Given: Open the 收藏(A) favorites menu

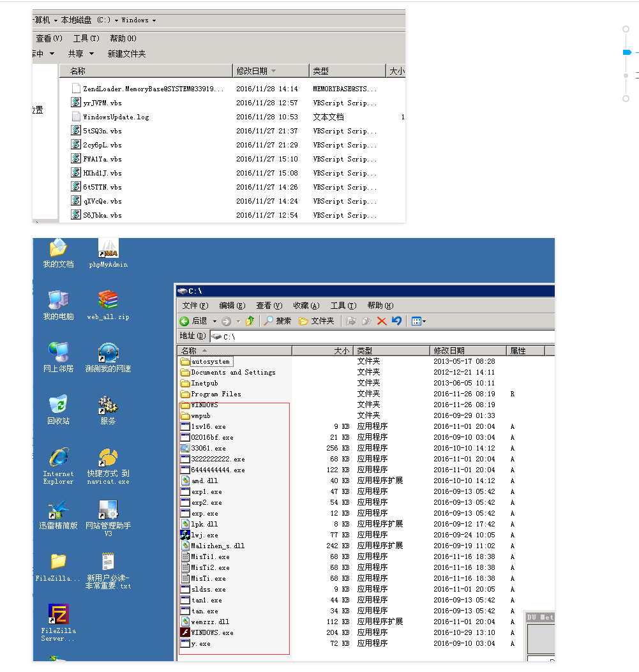Looking at the screenshot, I should (306, 306).
